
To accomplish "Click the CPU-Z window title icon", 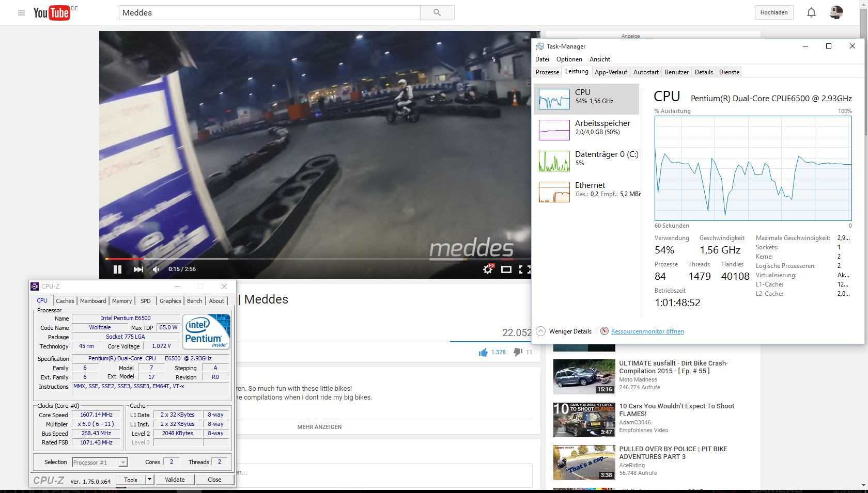I will point(35,287).
